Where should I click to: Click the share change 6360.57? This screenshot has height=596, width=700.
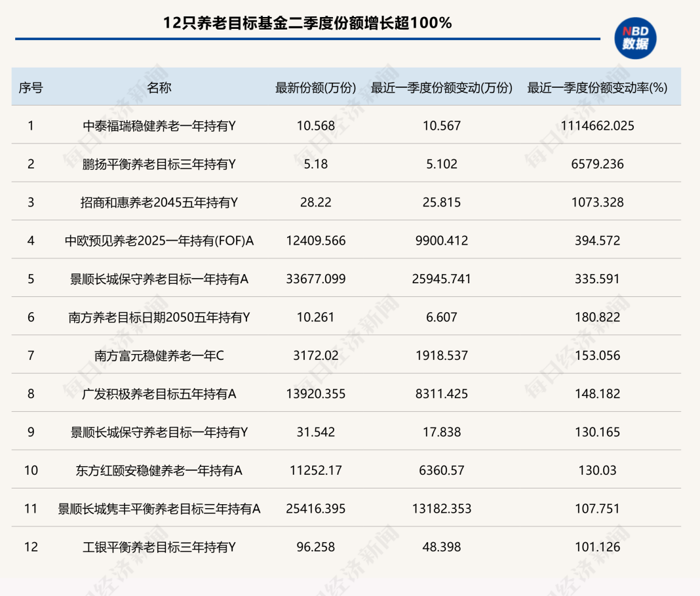pyautogui.click(x=442, y=471)
